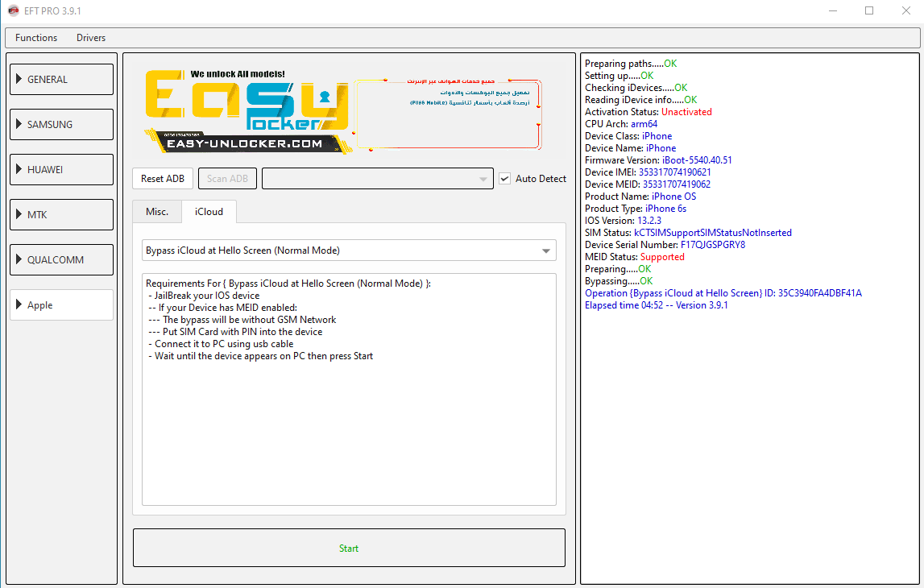The width and height of the screenshot is (924, 588).
Task: Expand the HUAWEI section
Action: (x=61, y=170)
